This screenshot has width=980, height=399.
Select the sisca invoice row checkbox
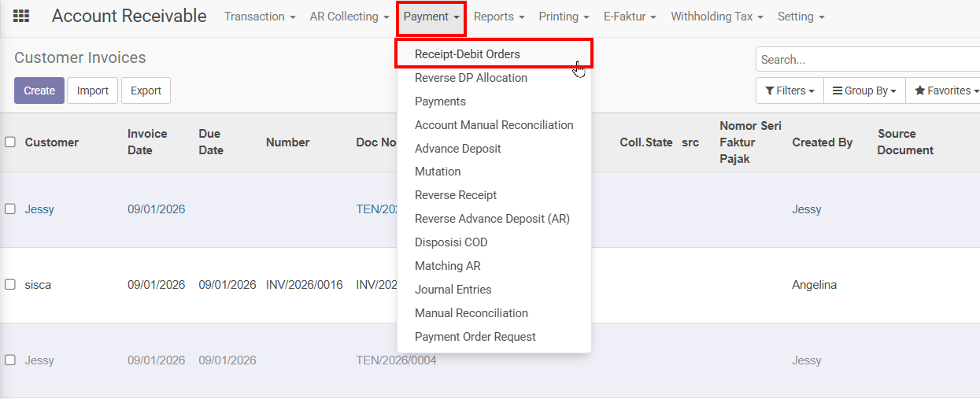(10, 285)
